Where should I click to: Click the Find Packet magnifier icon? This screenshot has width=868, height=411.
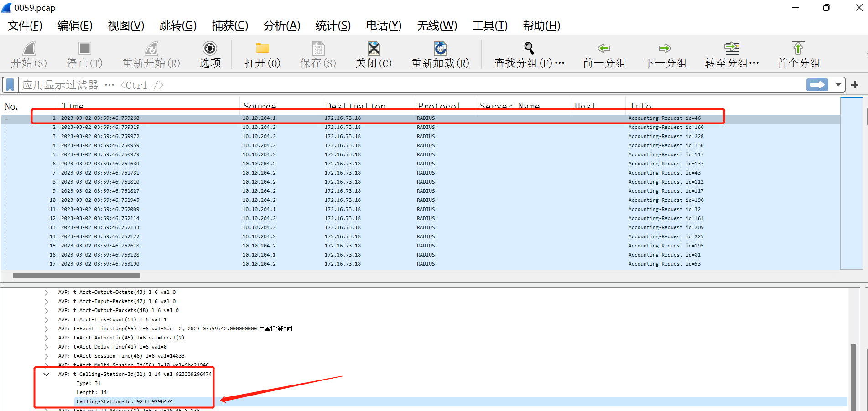pyautogui.click(x=529, y=49)
